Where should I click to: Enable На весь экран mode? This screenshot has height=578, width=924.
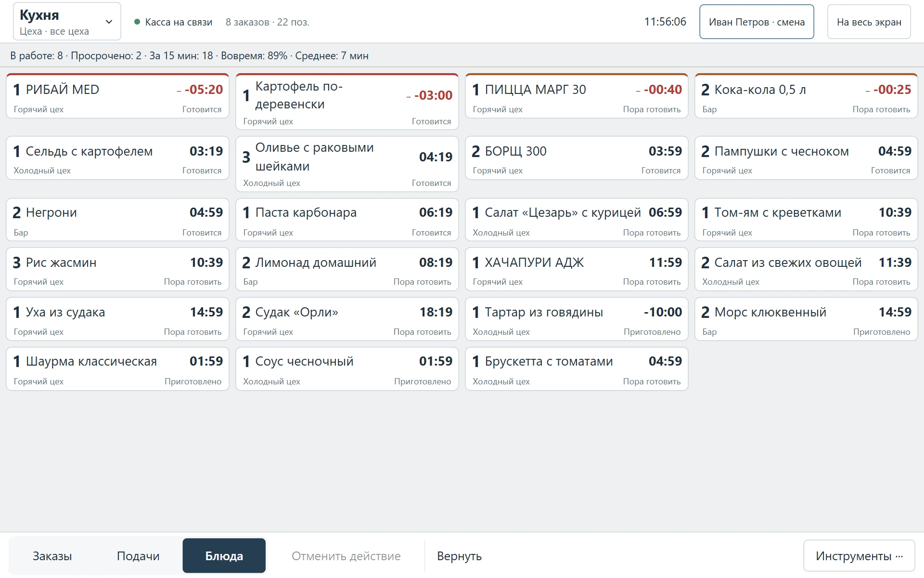pos(869,22)
